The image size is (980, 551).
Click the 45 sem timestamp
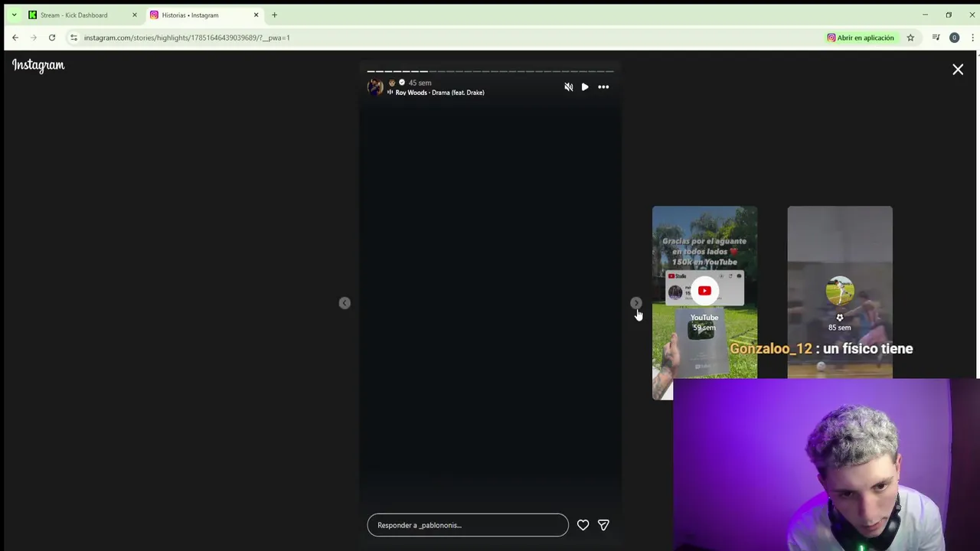click(420, 83)
